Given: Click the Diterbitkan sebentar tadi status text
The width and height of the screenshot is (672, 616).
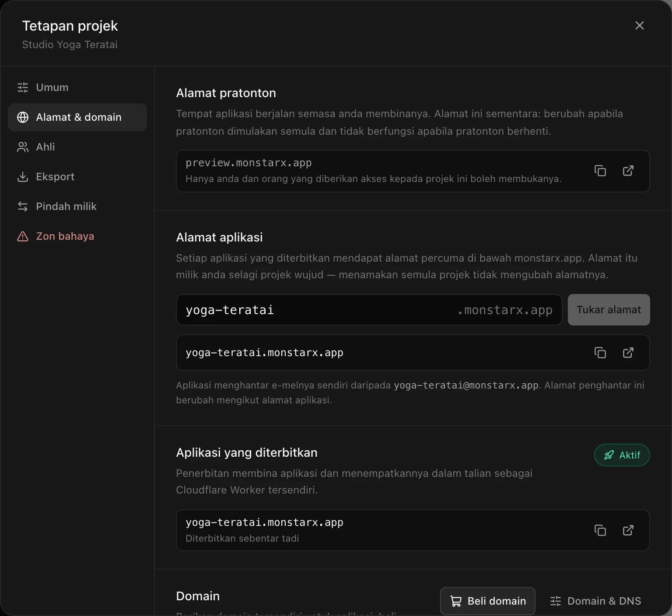Looking at the screenshot, I should pos(242,539).
